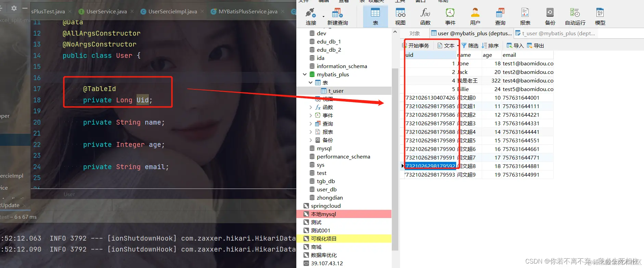Select the tgb_db database
Image resolution: width=644 pixels, height=268 pixels.
tap(322, 181)
